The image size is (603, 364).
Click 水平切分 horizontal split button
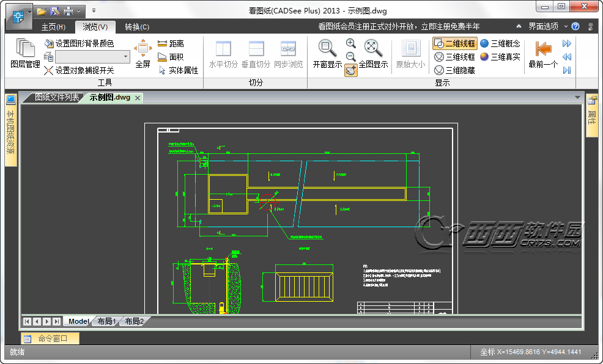(223, 54)
